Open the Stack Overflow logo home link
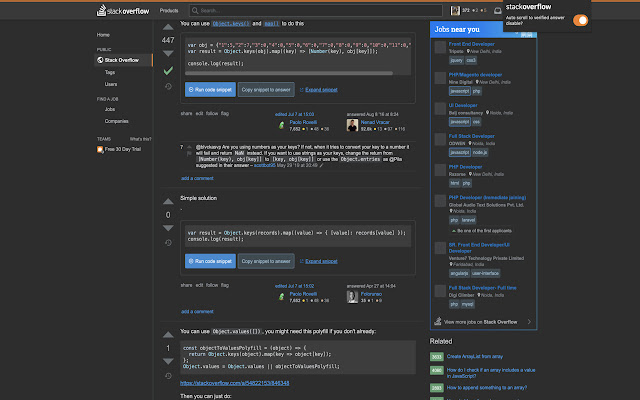The height and width of the screenshot is (400, 640). coord(123,11)
